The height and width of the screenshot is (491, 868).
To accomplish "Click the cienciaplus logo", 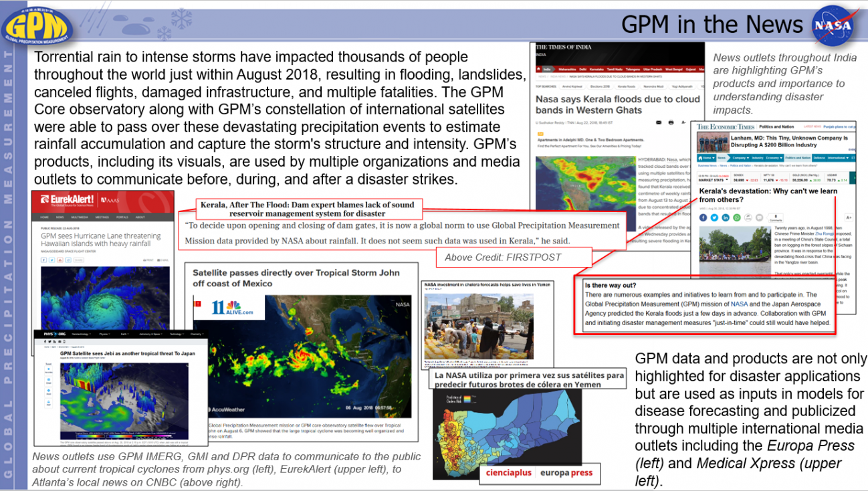I will (x=510, y=472).
